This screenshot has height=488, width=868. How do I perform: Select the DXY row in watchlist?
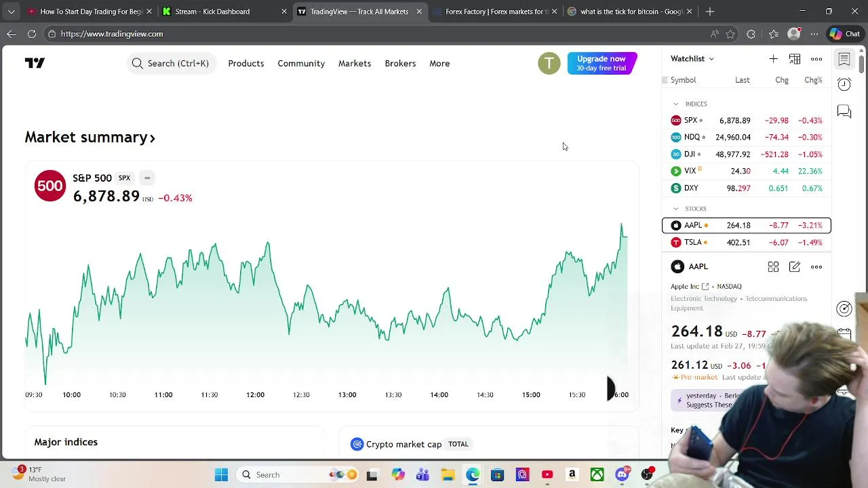[746, 188]
